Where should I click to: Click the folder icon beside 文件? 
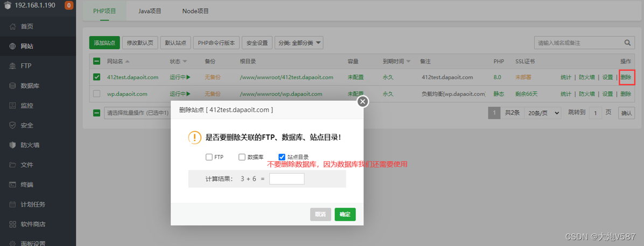click(12, 165)
